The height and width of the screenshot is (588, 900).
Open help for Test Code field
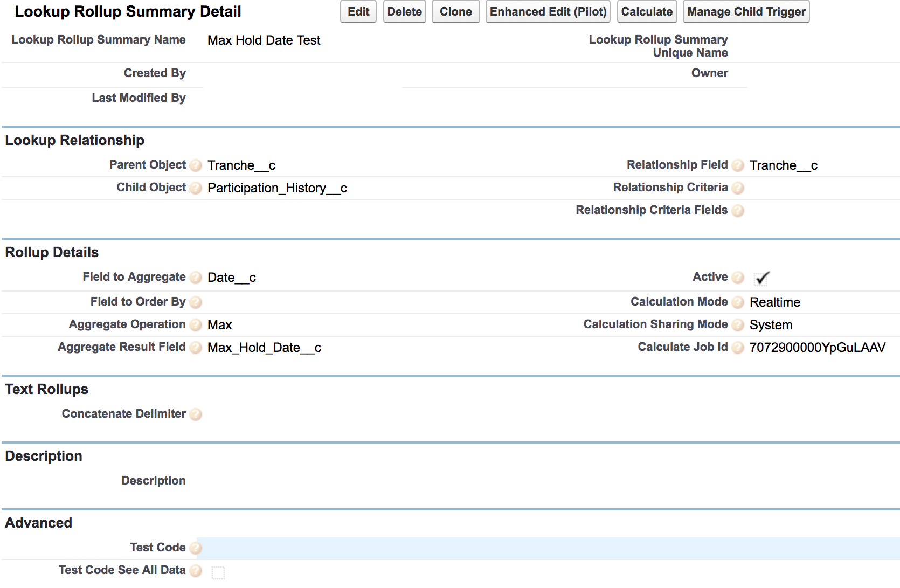point(197,548)
